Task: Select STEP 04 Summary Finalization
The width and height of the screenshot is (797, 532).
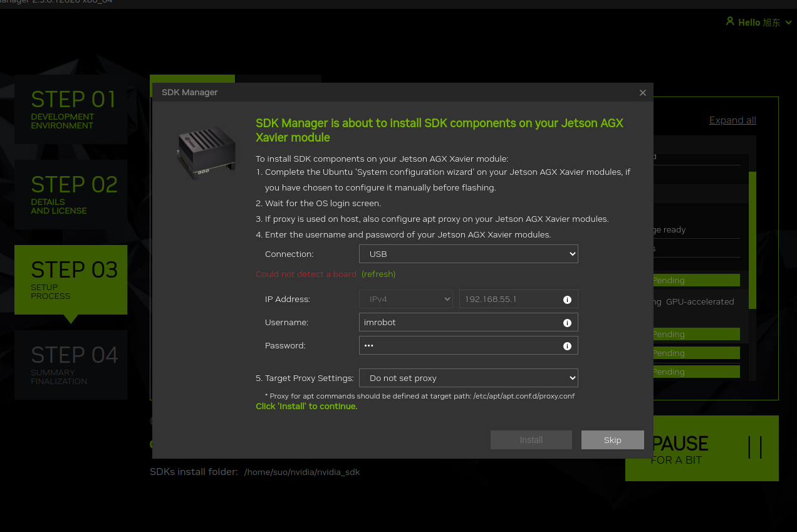Action: click(71, 365)
